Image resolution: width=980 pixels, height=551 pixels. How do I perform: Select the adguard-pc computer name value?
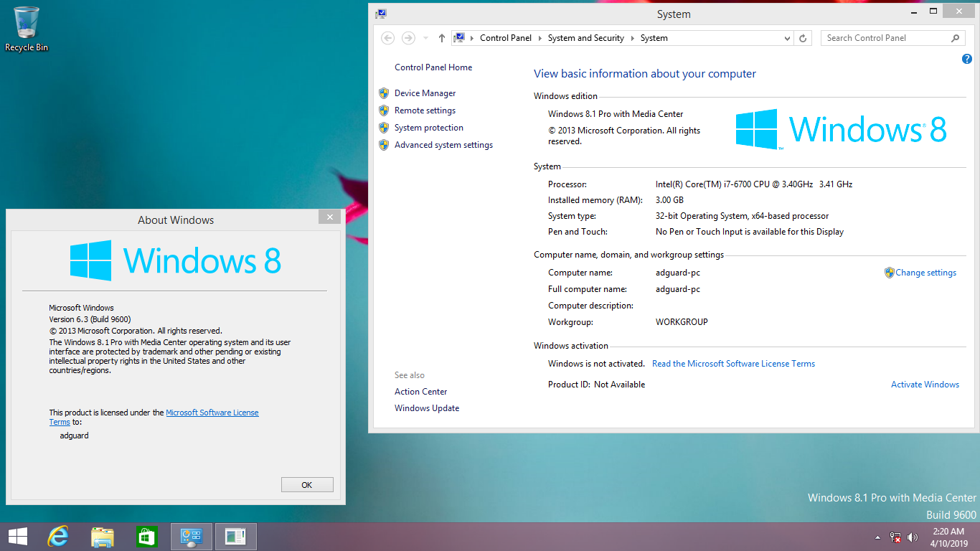pos(678,273)
